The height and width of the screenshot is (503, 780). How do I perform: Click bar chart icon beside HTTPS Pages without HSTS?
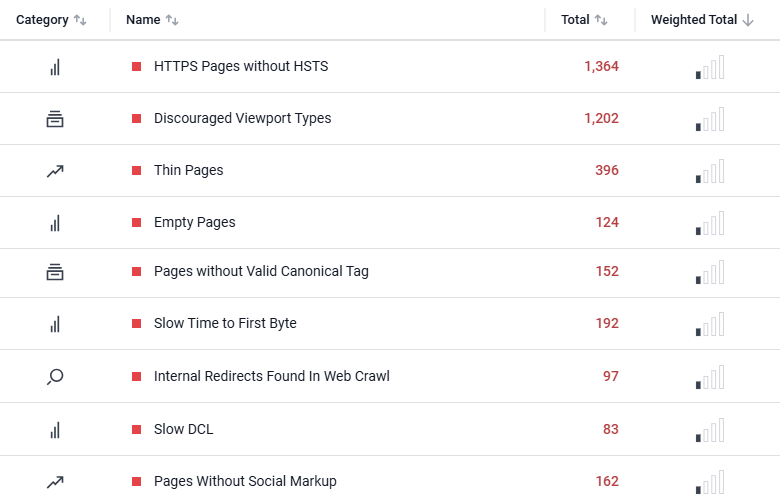[x=55, y=67]
